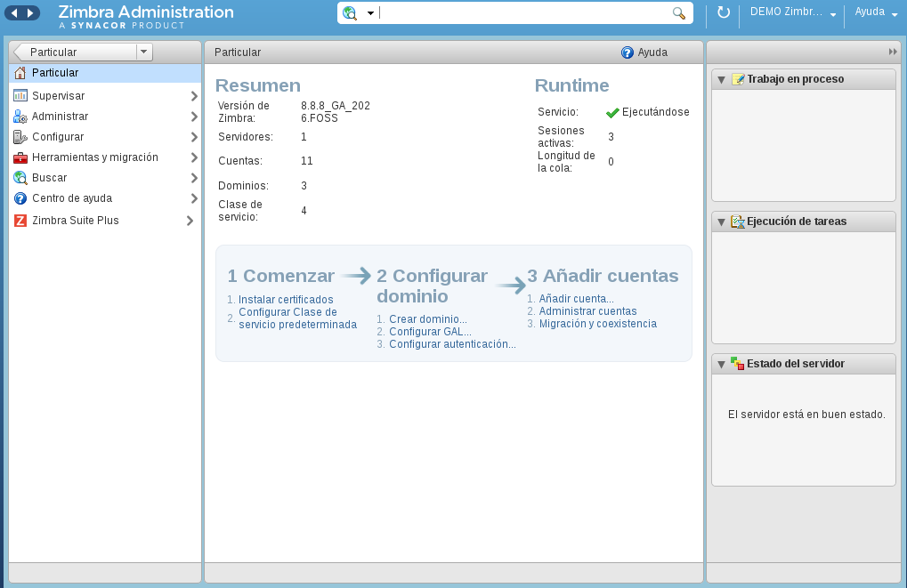The width and height of the screenshot is (907, 588).
Task: Click the back navigation arrow in header
Action: [14, 12]
